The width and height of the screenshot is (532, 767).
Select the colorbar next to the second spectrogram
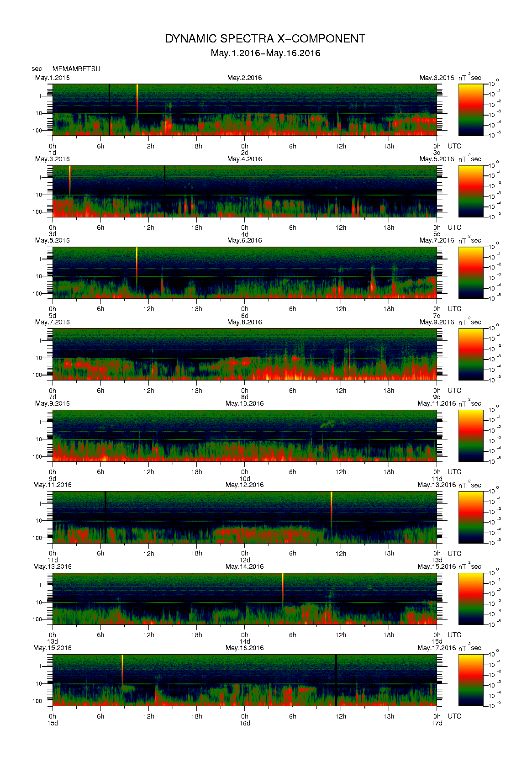470,191
